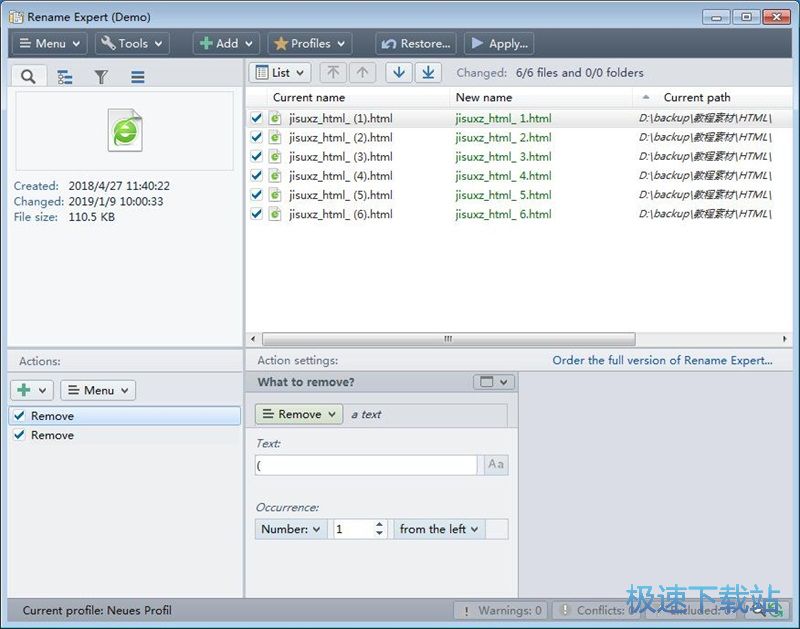Open the Profiles menu
The height and width of the screenshot is (629, 800).
(310, 43)
